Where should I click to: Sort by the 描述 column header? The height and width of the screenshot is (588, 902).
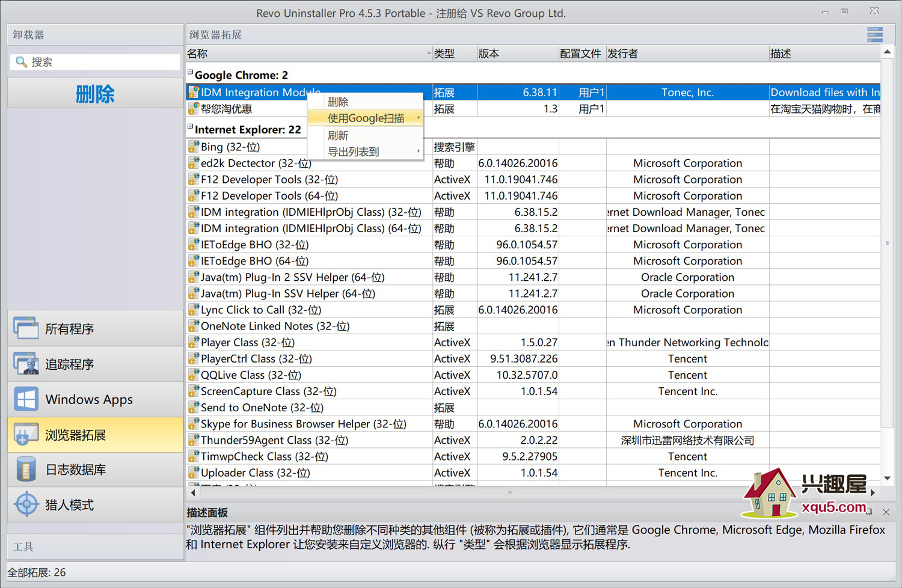tap(824, 54)
